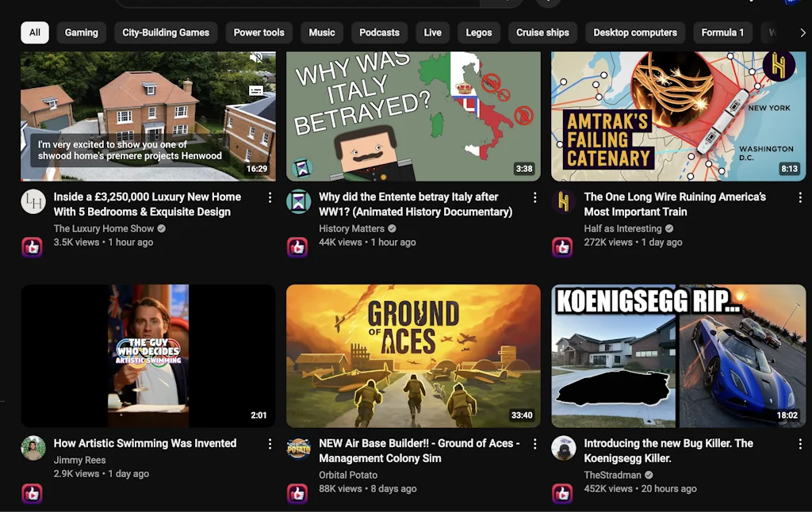Viewport: 812px width, 512px height.
Task: Click the thumbs-up extension icon under Half as Interesting video
Action: 562,247
